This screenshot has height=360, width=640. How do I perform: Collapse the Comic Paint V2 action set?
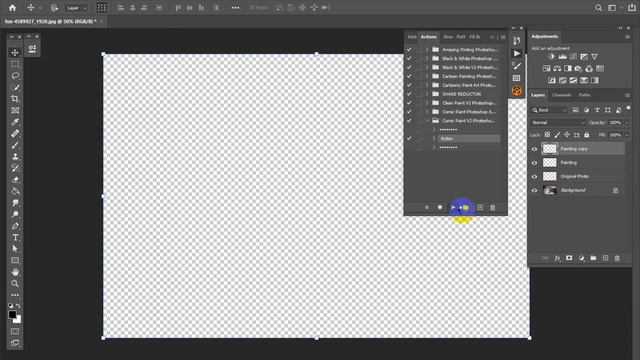(427, 120)
